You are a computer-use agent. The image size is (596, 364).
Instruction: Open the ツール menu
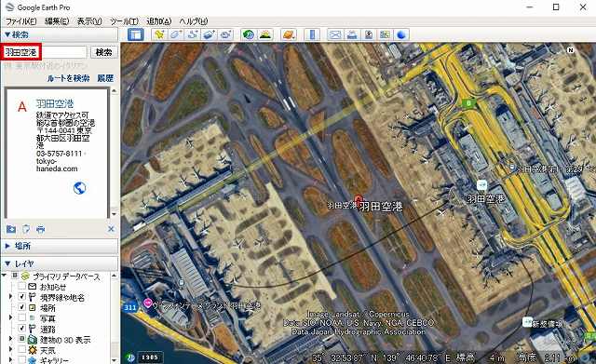click(x=124, y=21)
